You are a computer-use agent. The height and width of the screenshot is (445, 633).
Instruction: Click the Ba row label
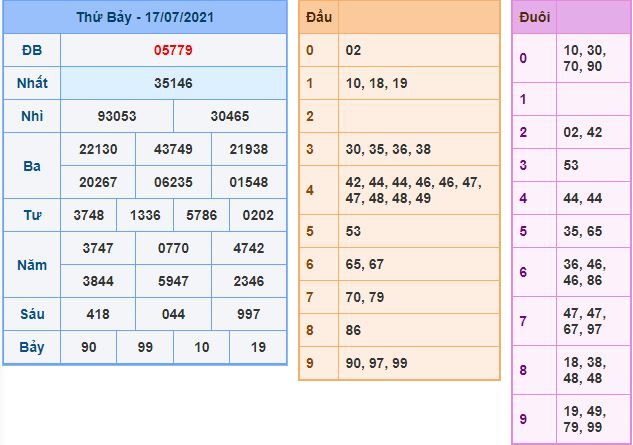click(x=32, y=166)
